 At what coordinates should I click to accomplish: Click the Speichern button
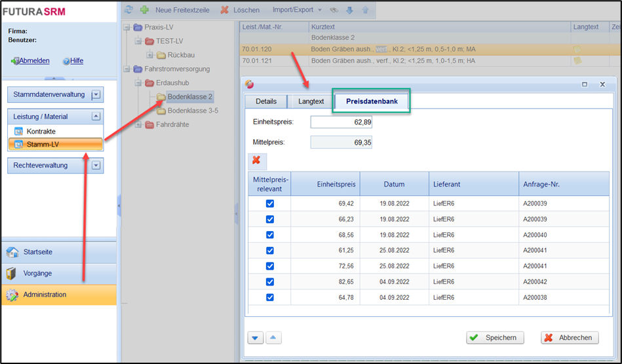tap(496, 338)
